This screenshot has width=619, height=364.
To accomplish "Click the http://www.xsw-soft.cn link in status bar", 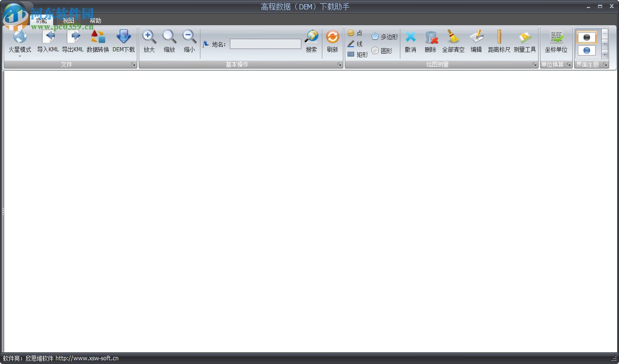I will (87, 358).
